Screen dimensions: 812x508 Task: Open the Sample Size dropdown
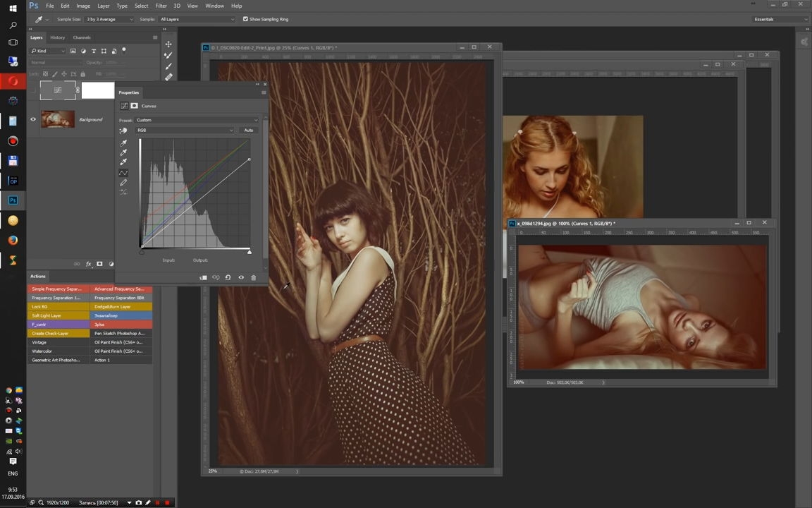tap(109, 19)
